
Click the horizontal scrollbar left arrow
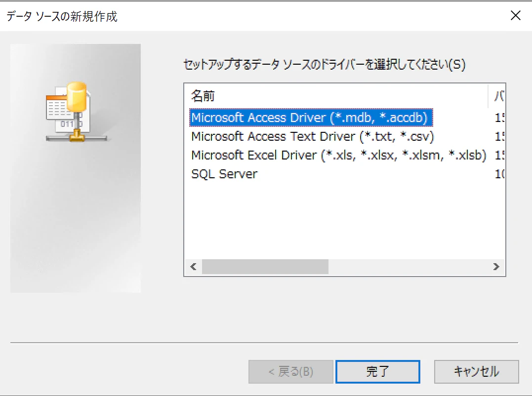[x=194, y=267]
